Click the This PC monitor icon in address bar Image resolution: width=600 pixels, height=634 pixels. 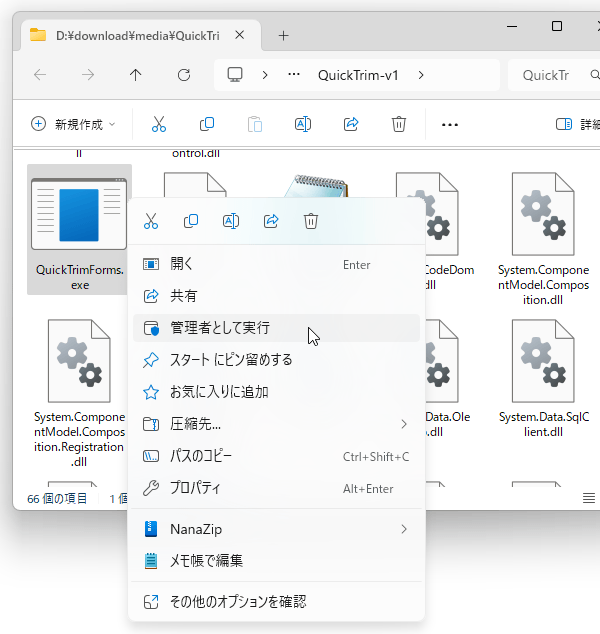[235, 75]
